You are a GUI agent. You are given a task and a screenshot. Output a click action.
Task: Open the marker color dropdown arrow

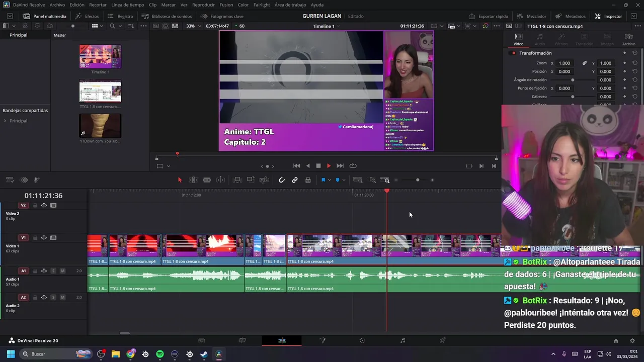pos(344,180)
